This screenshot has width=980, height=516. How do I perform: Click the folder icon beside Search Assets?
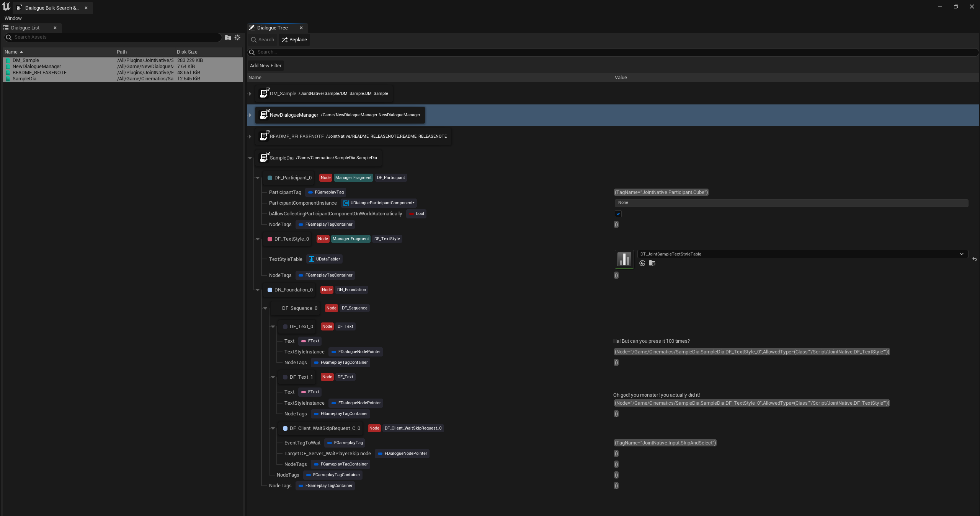pyautogui.click(x=228, y=37)
